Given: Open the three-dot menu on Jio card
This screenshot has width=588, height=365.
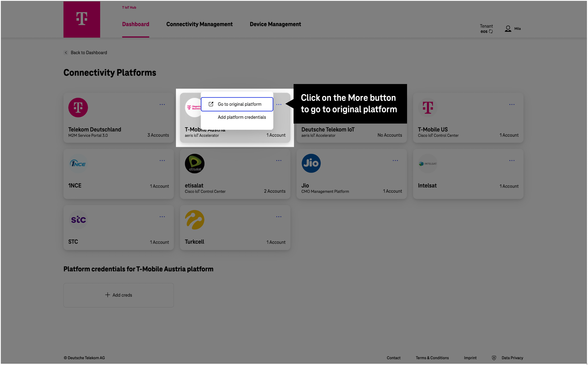Looking at the screenshot, I should click(x=395, y=161).
